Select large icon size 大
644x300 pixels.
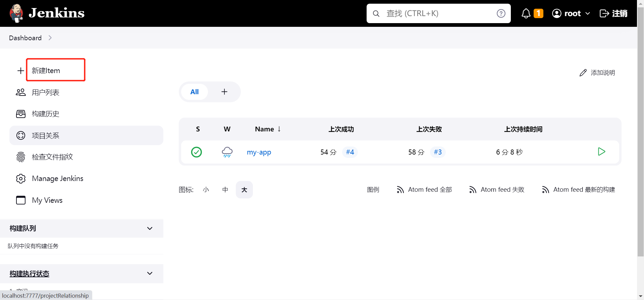click(x=244, y=190)
